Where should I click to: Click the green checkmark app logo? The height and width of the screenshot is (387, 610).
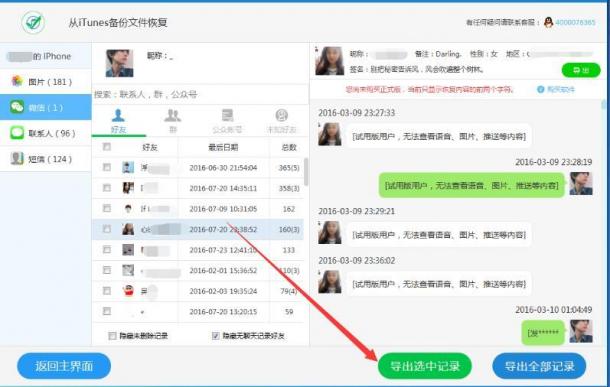point(33,22)
